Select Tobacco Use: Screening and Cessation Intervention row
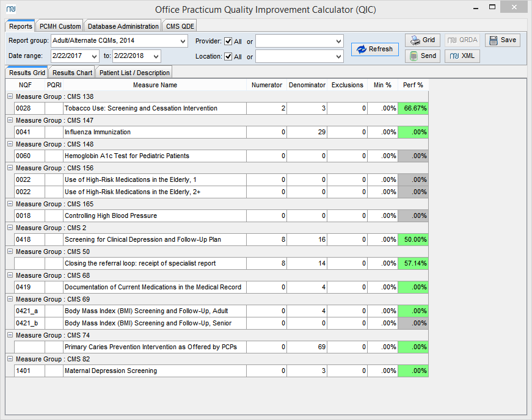This screenshot has height=420, width=532. 221,109
